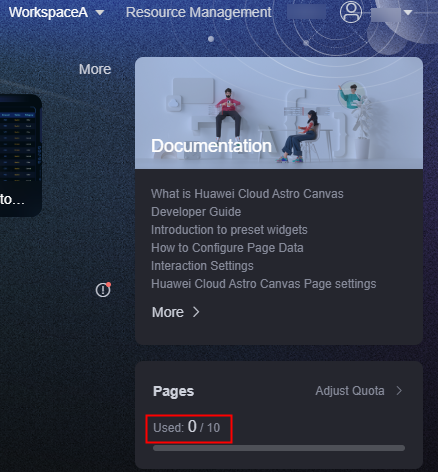The image size is (438, 472).
Task: Open What is Huawei Cloud Astro Canvas
Action: (x=247, y=194)
